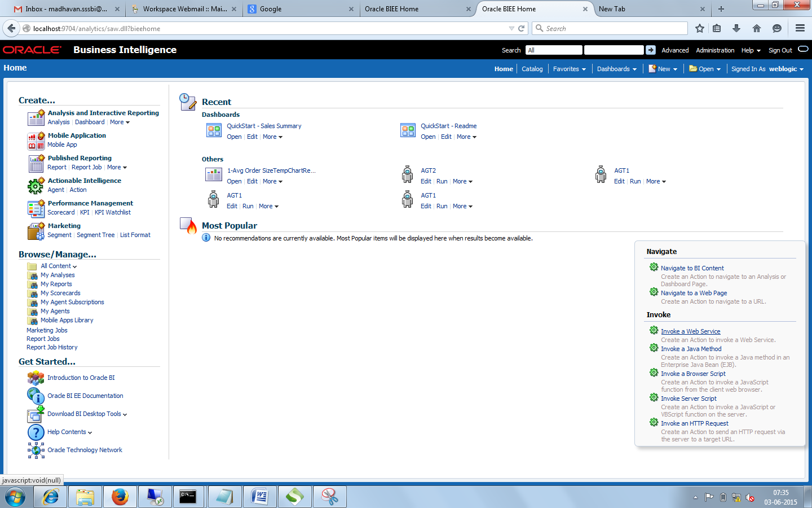Bookmark this page with the star icon
812x508 pixels.
[x=700, y=28]
